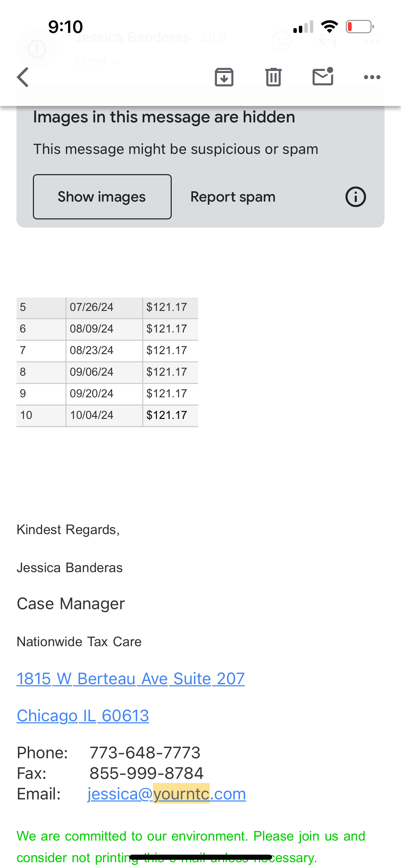Open the Chicago IL 60613 link
Viewport: 401px width, 868px height.
click(83, 716)
